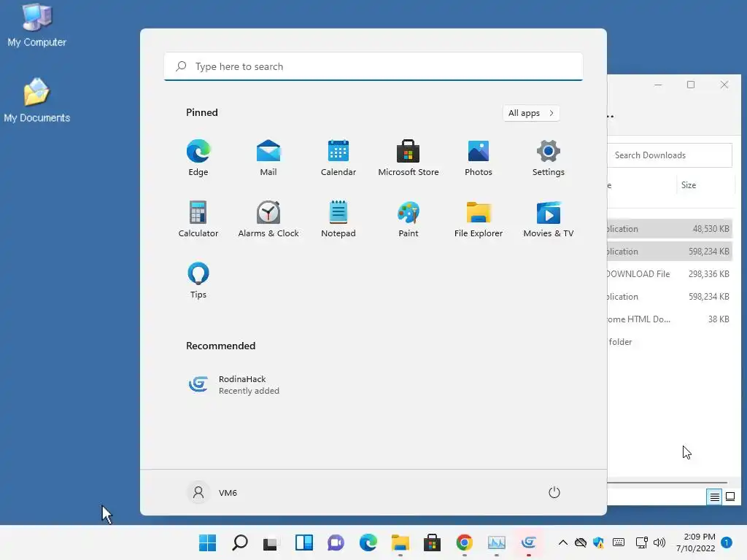Launch the Calendar app
The width and height of the screenshot is (747, 560).
point(338,158)
